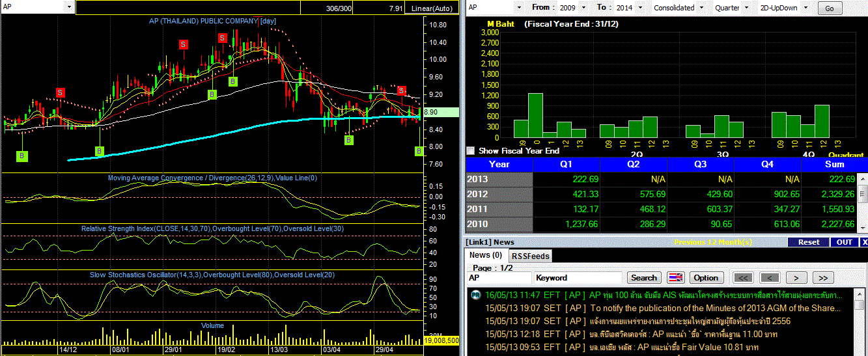Go to the previous news page (<)
868x356 pixels.
tap(769, 278)
